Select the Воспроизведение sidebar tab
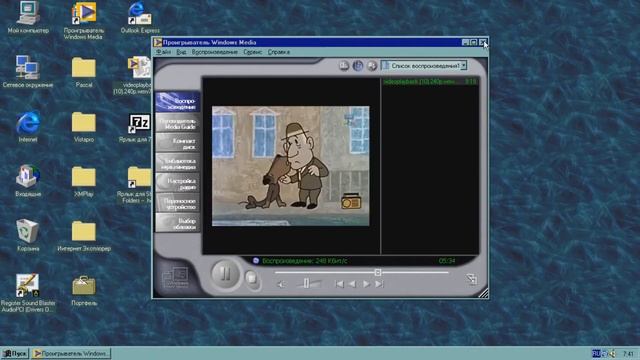The width and height of the screenshot is (640, 360). 178,102
